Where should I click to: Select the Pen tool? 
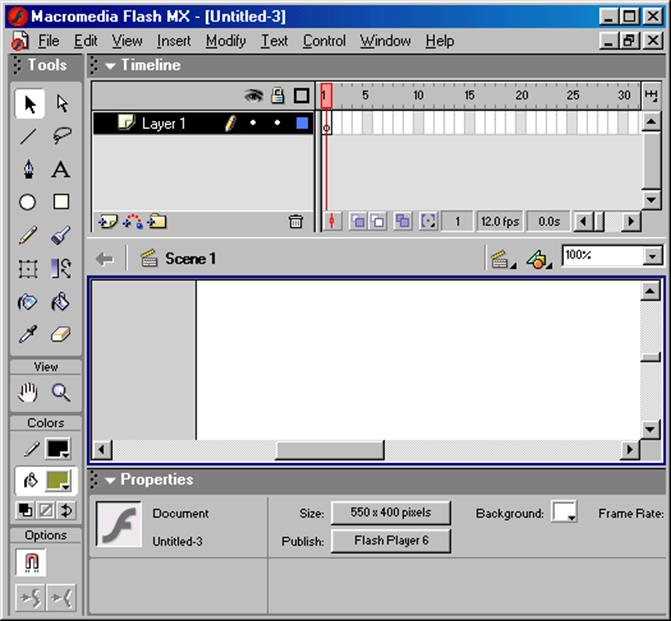pos(29,169)
